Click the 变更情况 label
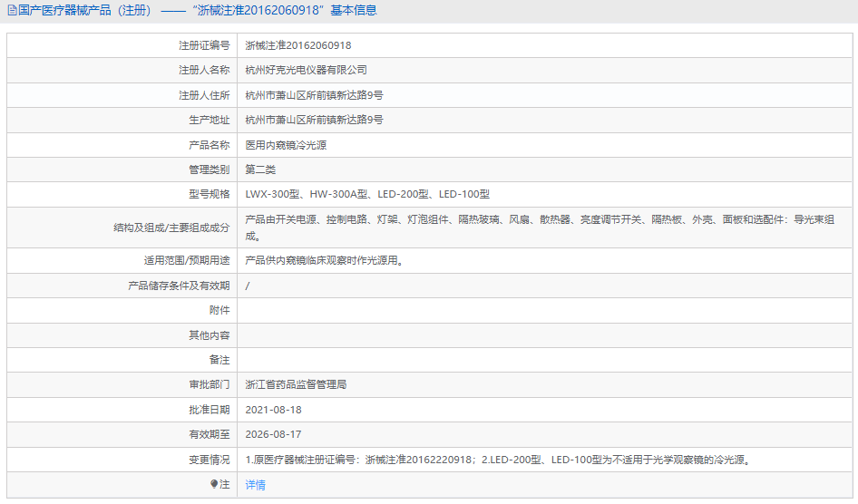This screenshot has height=504, width=858. [209, 460]
